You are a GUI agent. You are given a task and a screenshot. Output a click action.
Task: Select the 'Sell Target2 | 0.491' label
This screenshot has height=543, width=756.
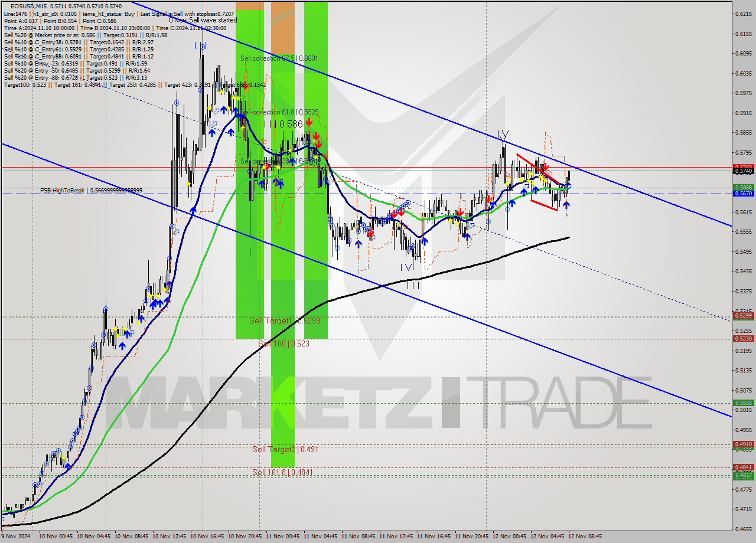(285, 449)
